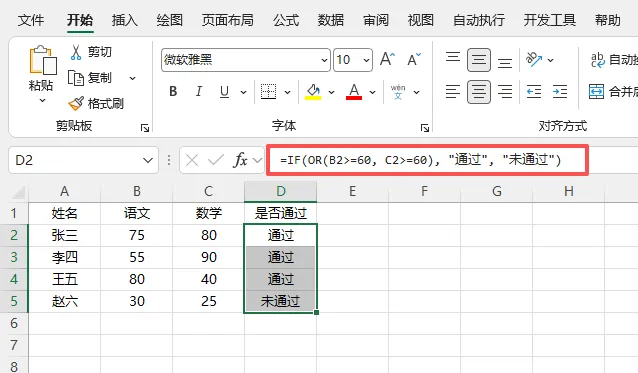The width and height of the screenshot is (638, 373).
Task: Align text to bottom of cell
Action: coord(505,62)
